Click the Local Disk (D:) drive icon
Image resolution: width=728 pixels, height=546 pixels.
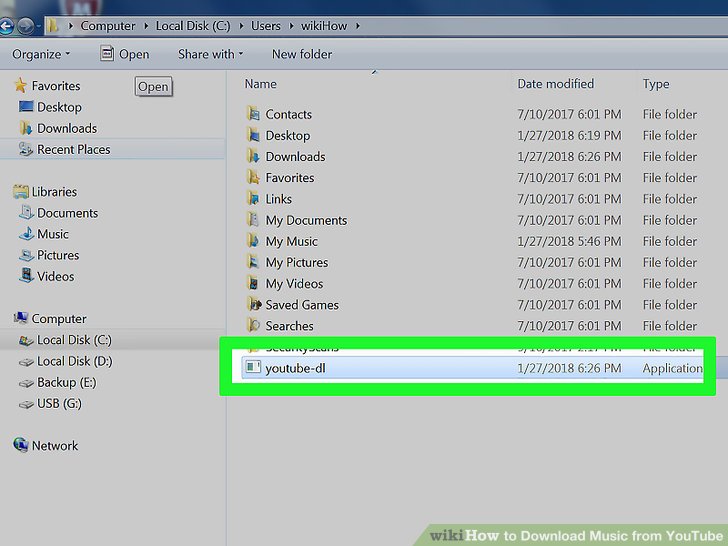[x=26, y=362]
